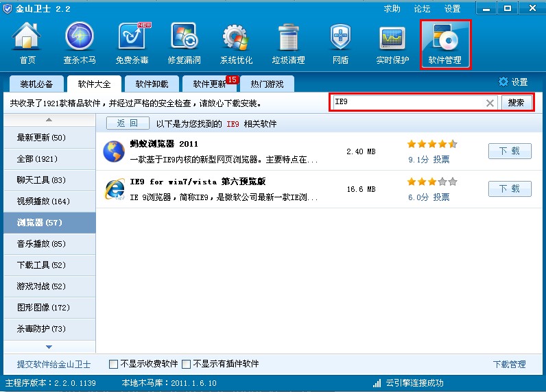Click the 2.40 MB size value
The height and width of the screenshot is (392, 546).
361,151
